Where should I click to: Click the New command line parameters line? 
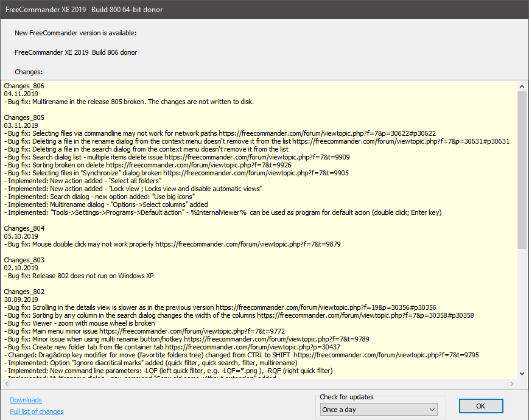coord(169,371)
